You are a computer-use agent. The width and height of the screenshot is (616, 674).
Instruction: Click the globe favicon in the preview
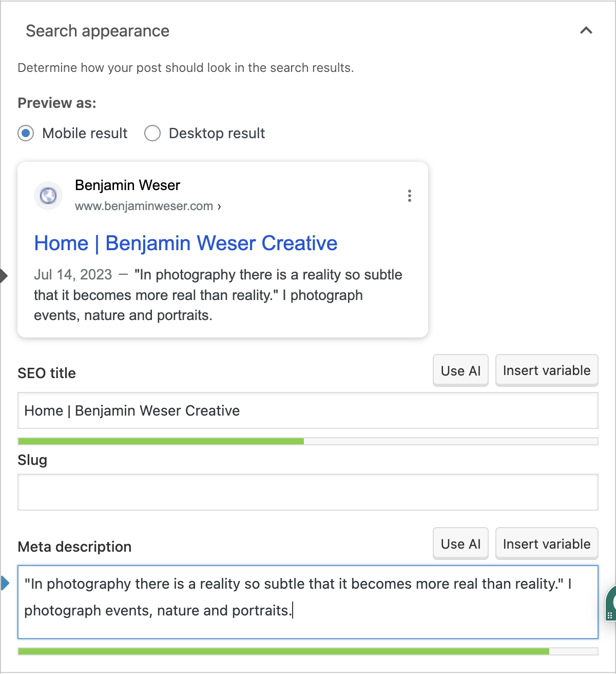(48, 196)
